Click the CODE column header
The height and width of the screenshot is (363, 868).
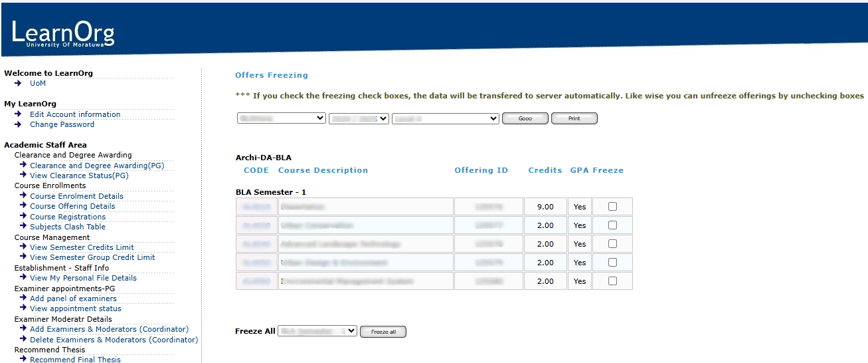tap(256, 170)
